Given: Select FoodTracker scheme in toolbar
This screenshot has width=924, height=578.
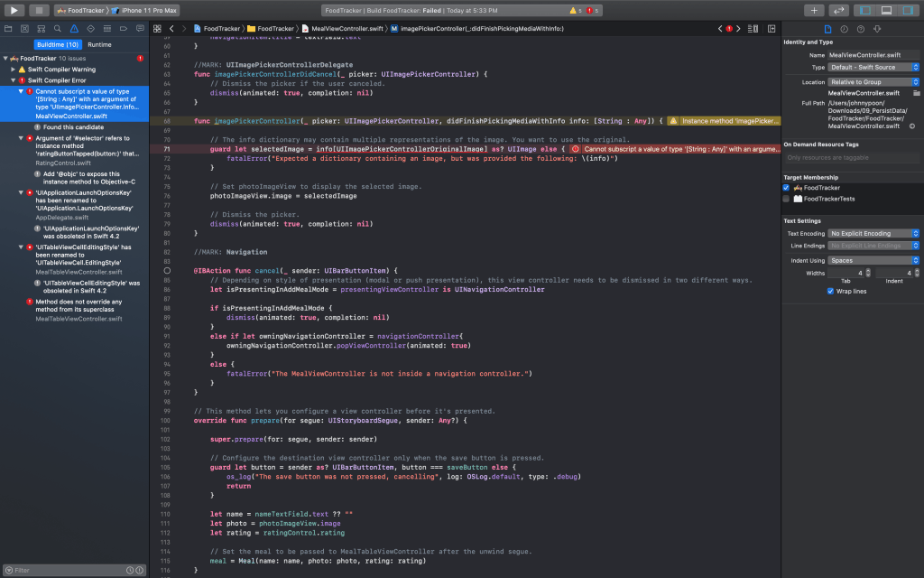Looking at the screenshot, I should 81,10.
